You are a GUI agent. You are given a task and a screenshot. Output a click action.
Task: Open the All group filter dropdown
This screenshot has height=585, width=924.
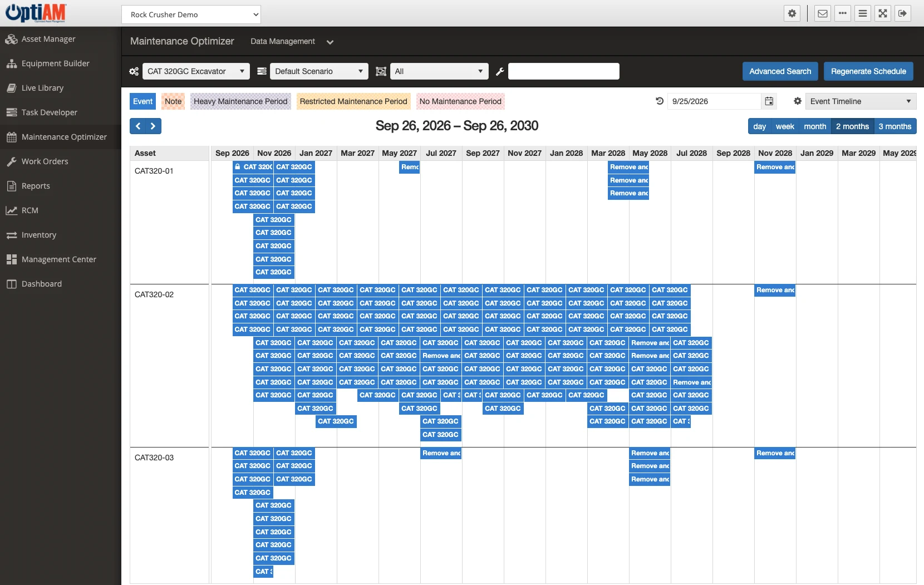tap(439, 71)
